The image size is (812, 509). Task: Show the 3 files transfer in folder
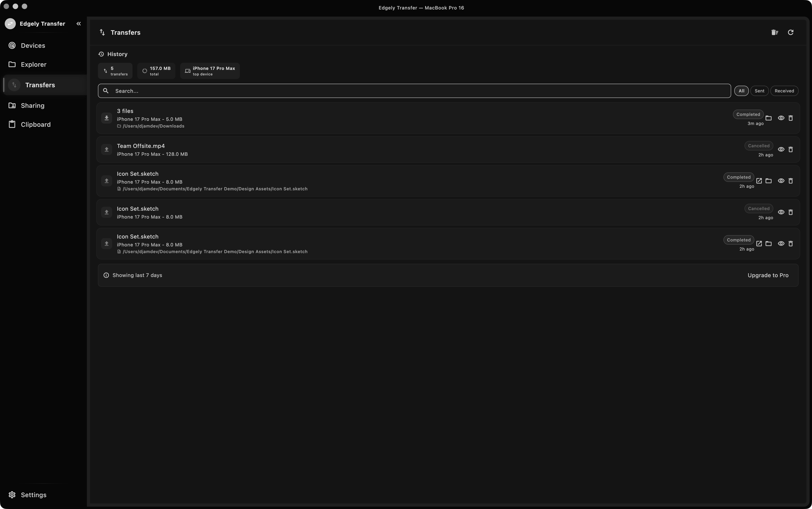coord(768,118)
